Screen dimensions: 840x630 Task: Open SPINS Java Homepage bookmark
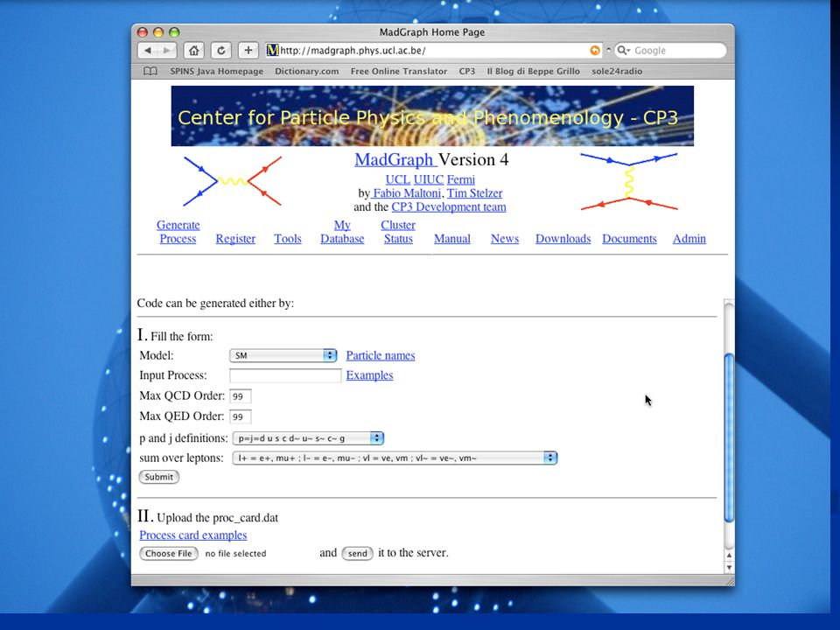click(x=216, y=71)
